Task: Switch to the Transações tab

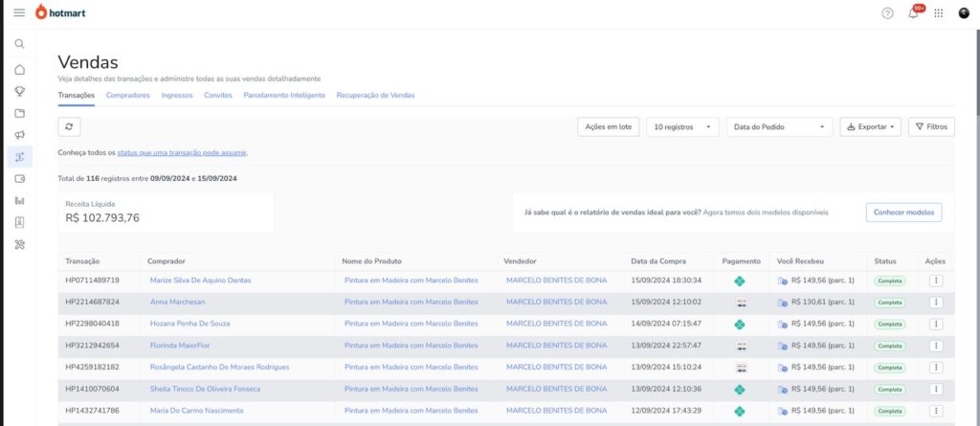Action: point(77,95)
